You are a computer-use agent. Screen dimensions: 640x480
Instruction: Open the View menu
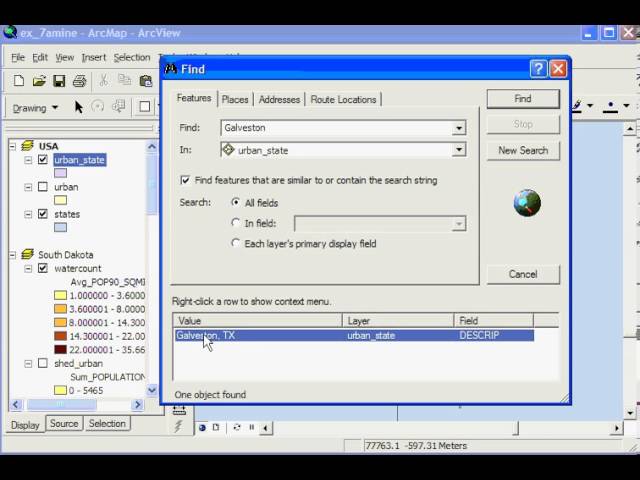click(64, 58)
